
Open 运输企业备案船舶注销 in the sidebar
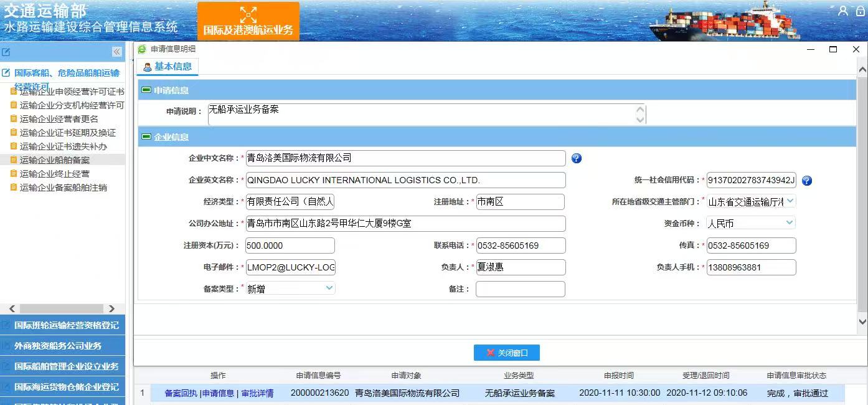tap(64, 188)
